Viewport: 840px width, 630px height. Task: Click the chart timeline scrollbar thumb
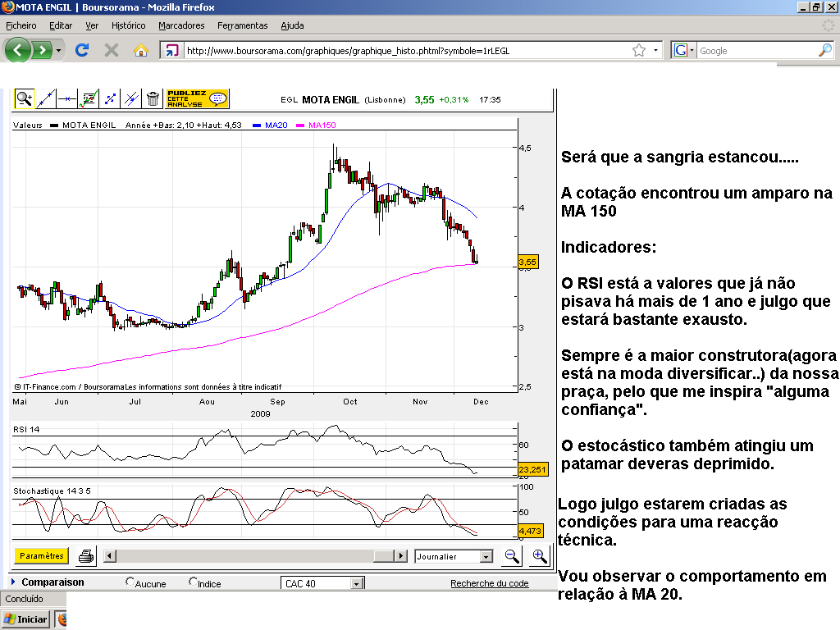pos(384,556)
